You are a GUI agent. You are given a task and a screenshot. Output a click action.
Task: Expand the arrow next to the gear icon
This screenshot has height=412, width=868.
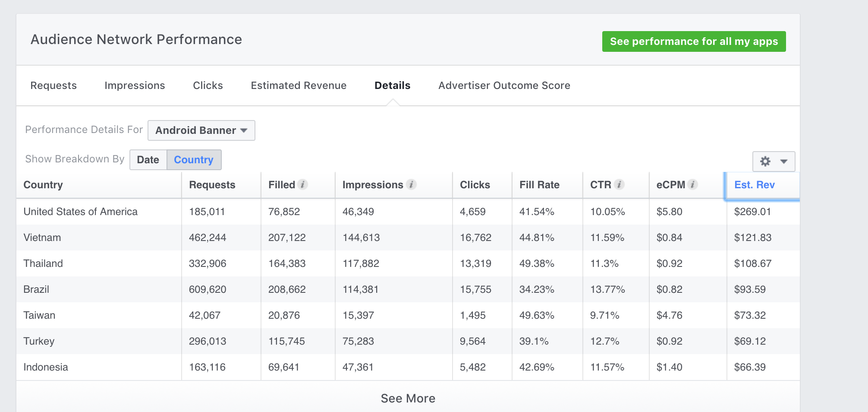point(784,162)
